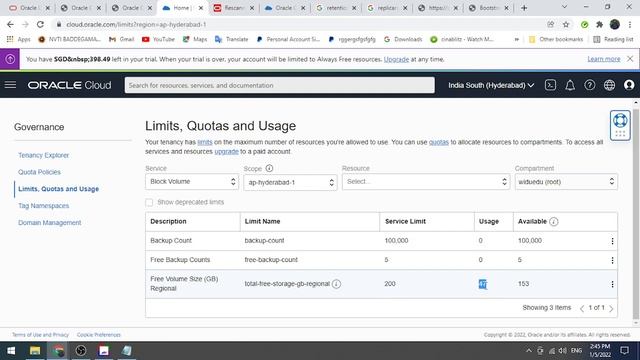Go to previous page of limits table
The height and width of the screenshot is (360, 640).
pyautogui.click(x=582, y=308)
